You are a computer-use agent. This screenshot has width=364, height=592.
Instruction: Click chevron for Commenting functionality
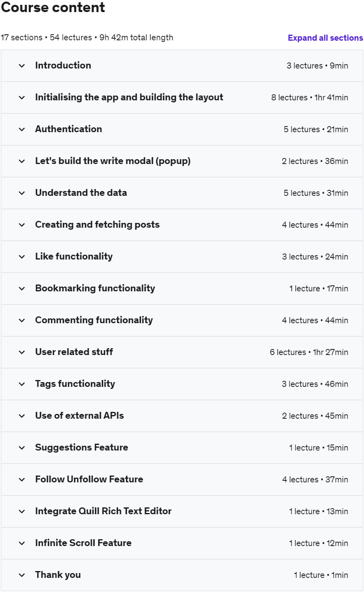click(x=22, y=320)
